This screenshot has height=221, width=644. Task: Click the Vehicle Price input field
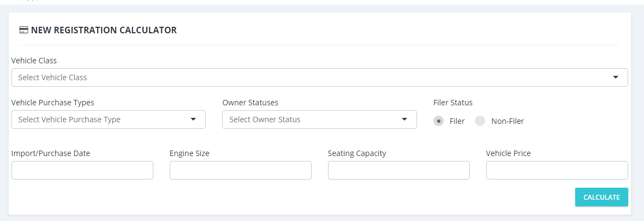point(557,170)
